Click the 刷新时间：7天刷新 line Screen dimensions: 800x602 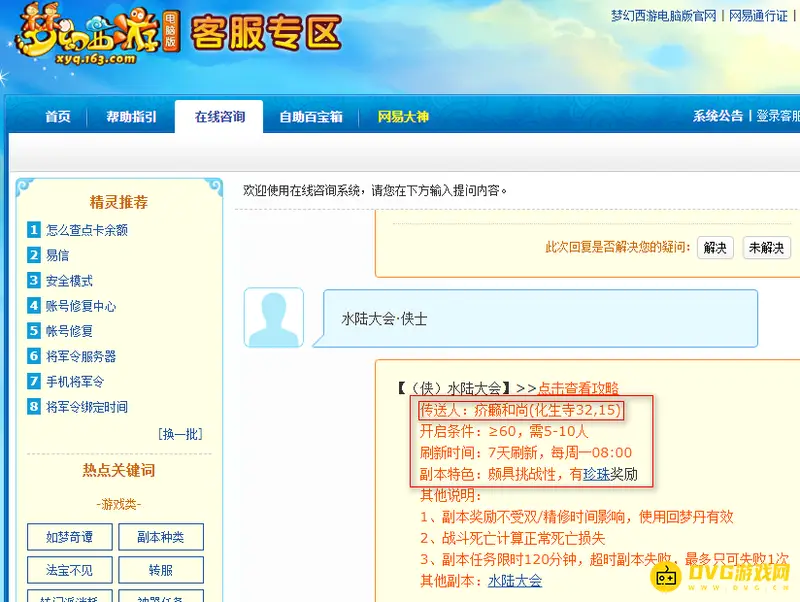click(x=526, y=453)
